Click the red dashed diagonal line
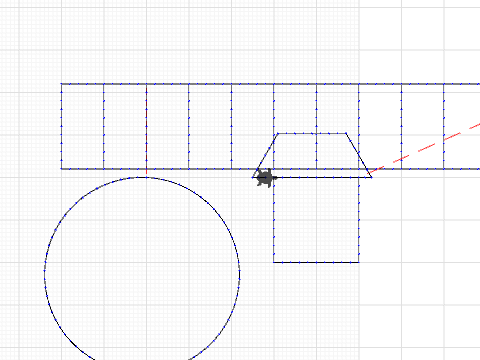Viewport: 480px width, 360px height. click(423, 149)
